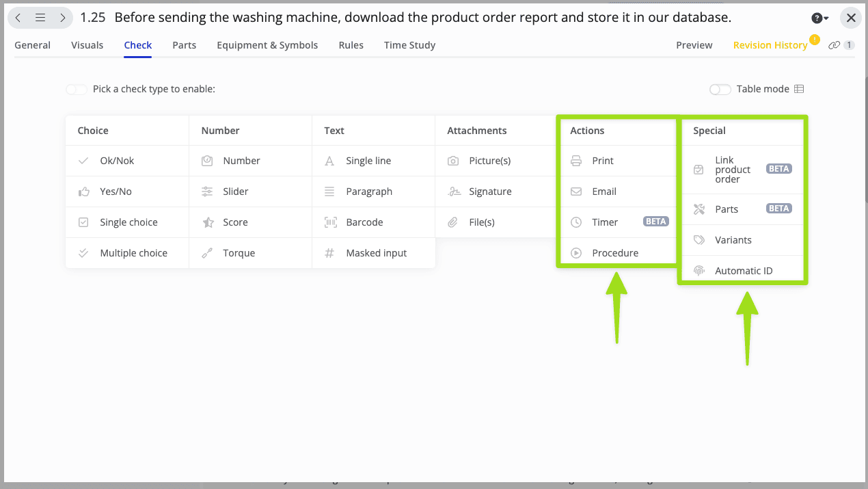868x489 pixels.
Task: Select the Barcode check type icon
Action: pos(330,222)
